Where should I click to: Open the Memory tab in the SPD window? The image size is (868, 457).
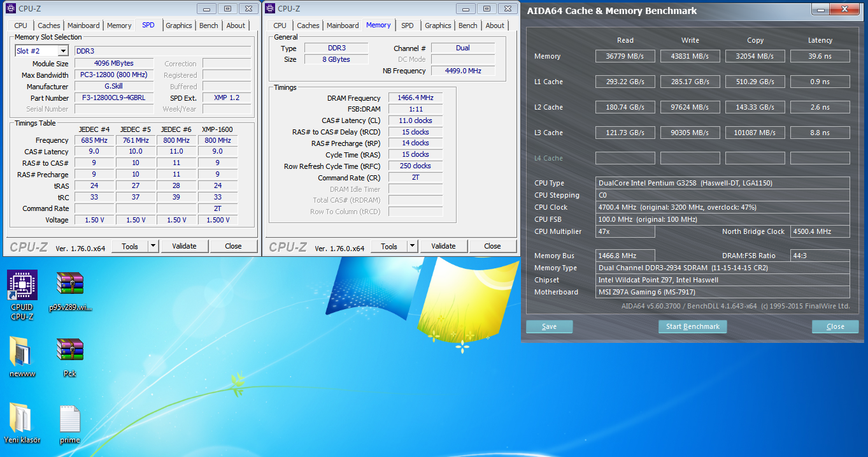119,25
